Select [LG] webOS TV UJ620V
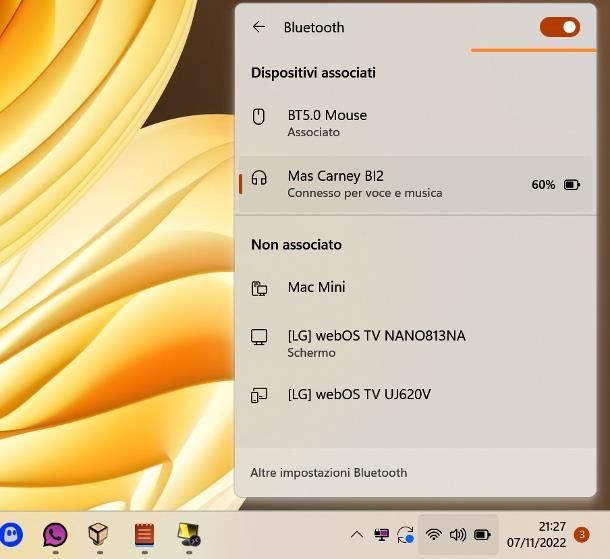 415,394
